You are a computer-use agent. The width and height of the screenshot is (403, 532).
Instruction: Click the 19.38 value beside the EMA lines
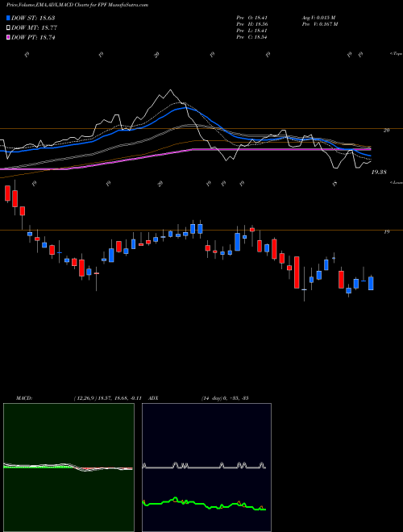(379, 172)
